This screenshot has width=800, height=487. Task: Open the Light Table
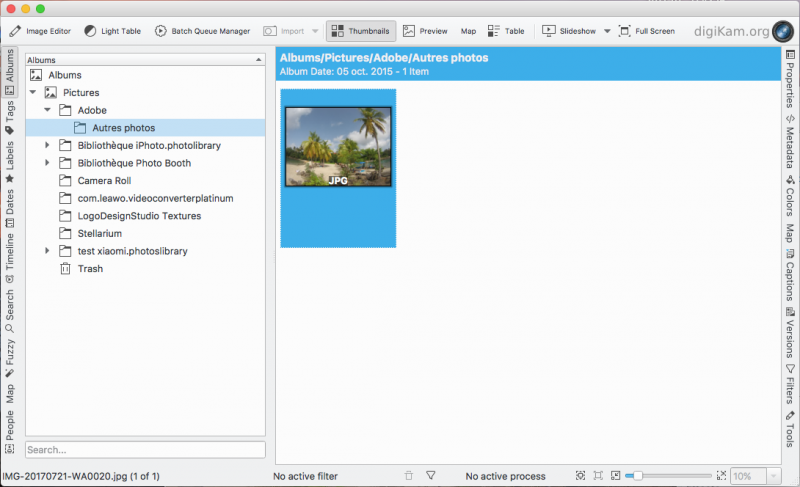click(x=112, y=31)
